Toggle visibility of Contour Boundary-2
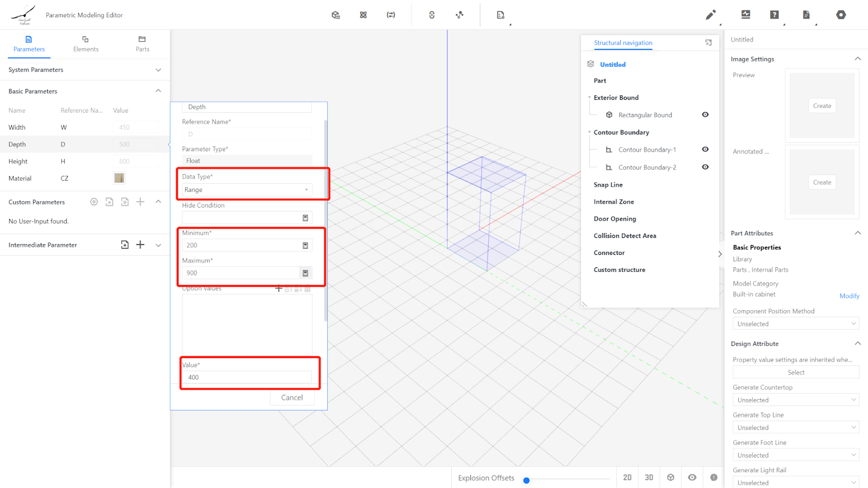 (705, 167)
